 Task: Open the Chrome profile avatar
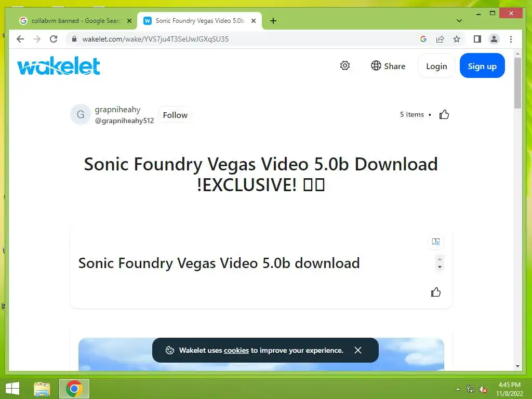494,39
